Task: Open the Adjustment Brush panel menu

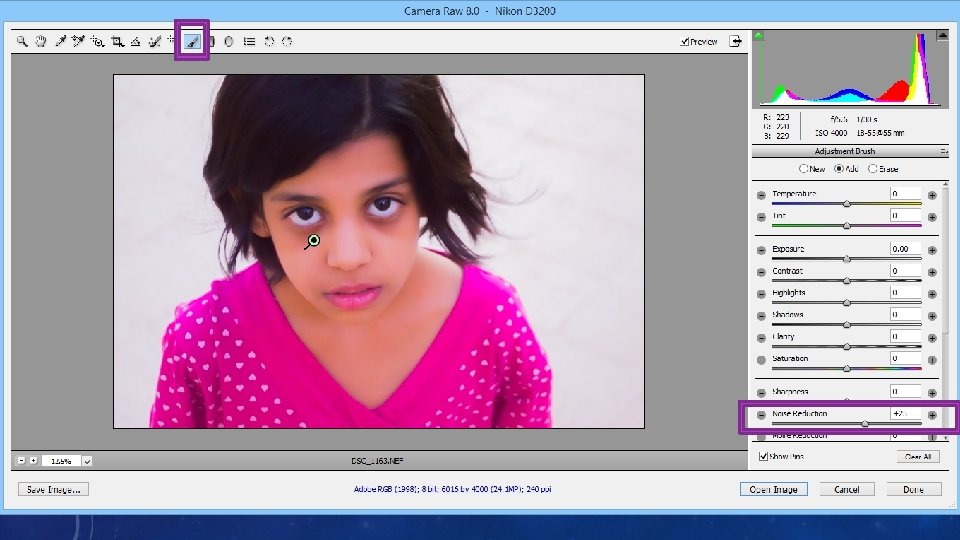Action: [x=943, y=151]
